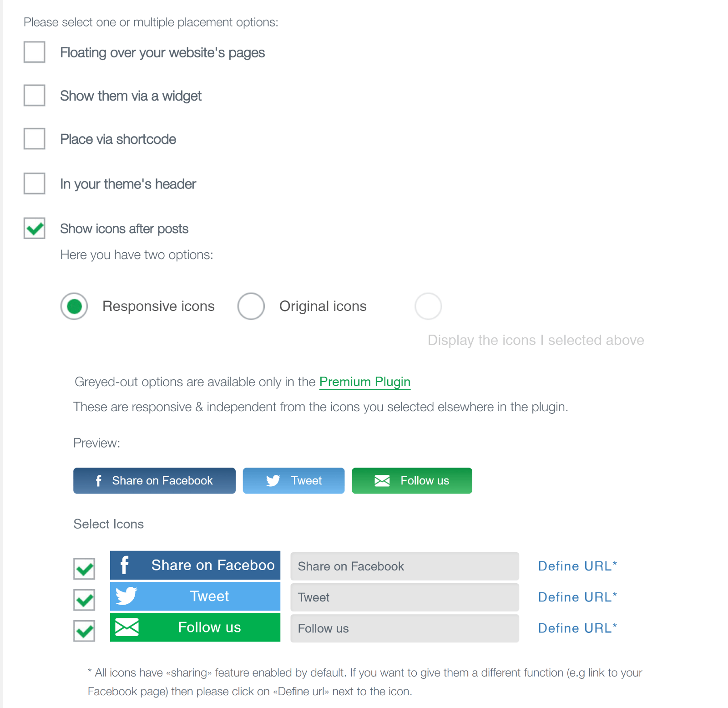Uncheck the Tweet icon checkbox
This screenshot has width=728, height=708.
click(x=84, y=600)
